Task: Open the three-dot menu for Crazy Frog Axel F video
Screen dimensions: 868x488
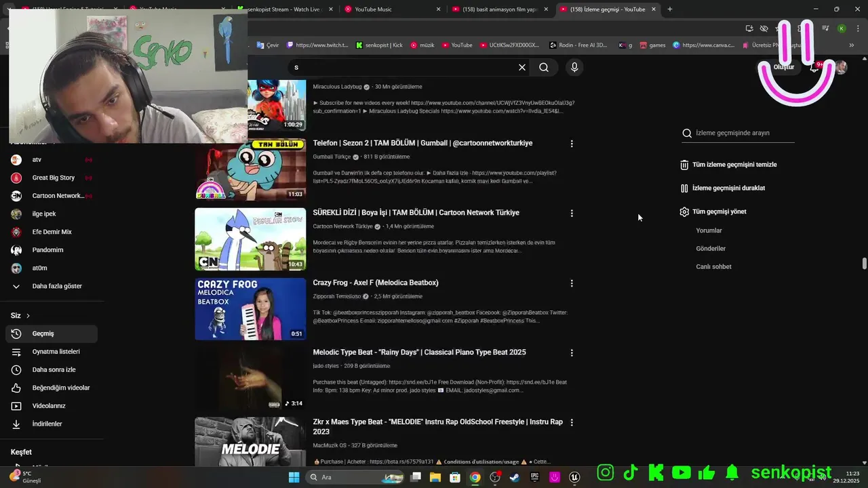Action: pyautogui.click(x=572, y=283)
